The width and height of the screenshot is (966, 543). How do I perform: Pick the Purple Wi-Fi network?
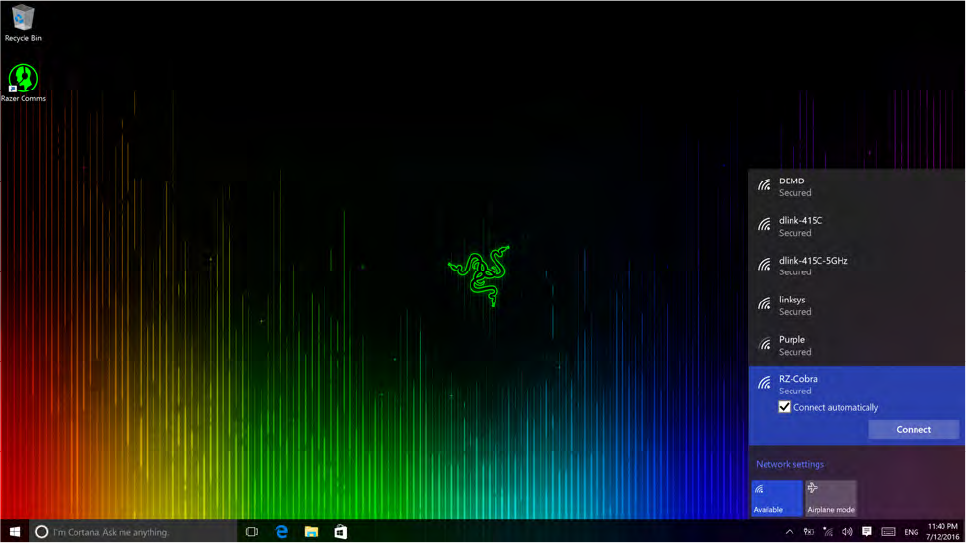point(856,345)
